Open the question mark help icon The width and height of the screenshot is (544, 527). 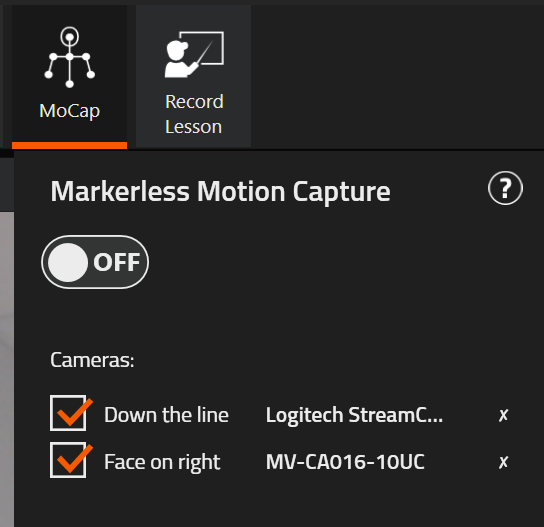click(505, 188)
